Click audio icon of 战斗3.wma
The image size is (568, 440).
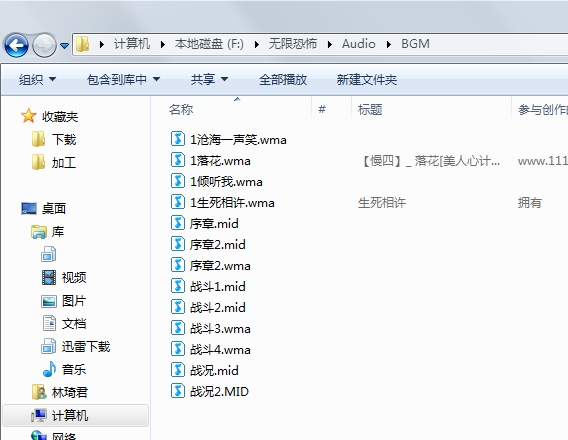[x=178, y=328]
